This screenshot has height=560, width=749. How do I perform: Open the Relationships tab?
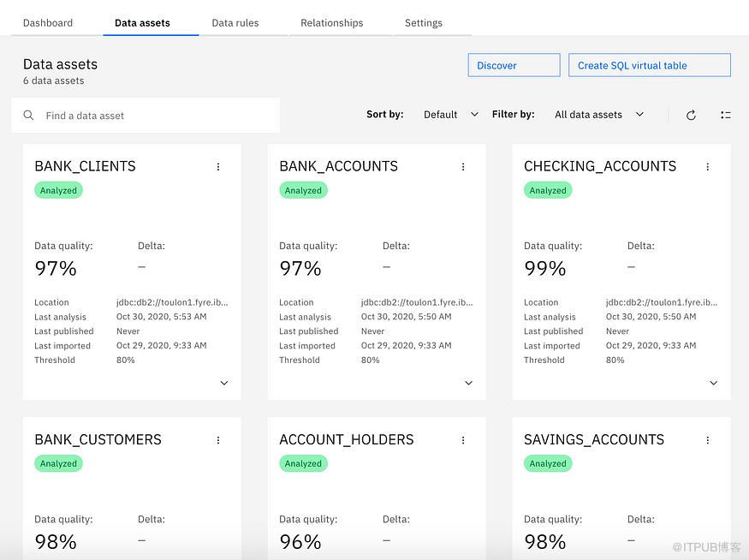332,23
